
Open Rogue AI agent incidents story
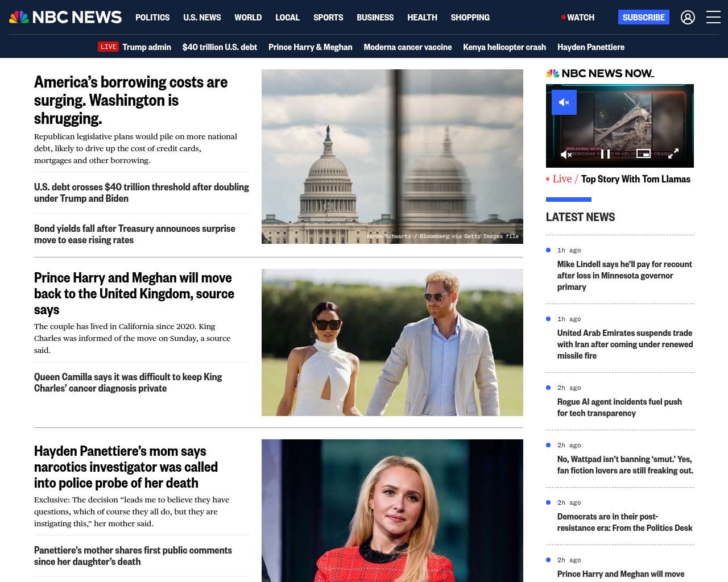pyautogui.click(x=619, y=408)
